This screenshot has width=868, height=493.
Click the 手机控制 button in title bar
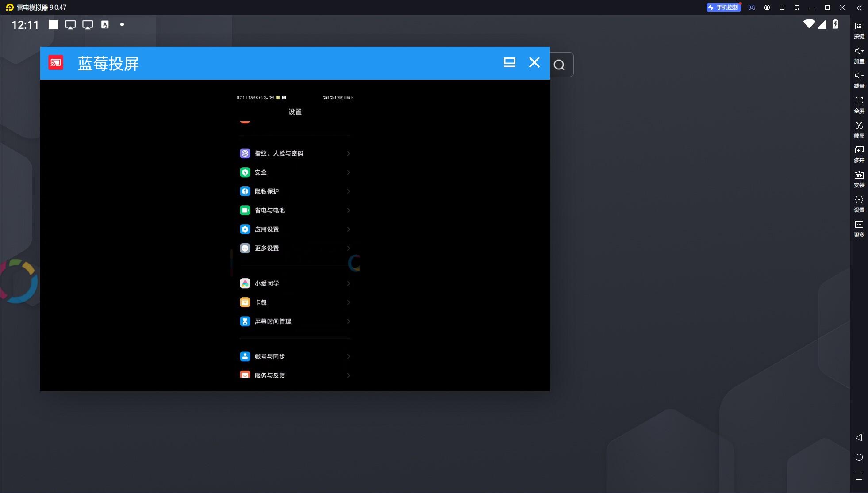pyautogui.click(x=723, y=8)
